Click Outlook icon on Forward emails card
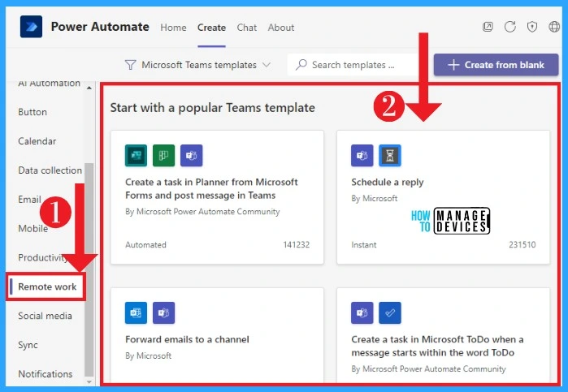 point(137,312)
